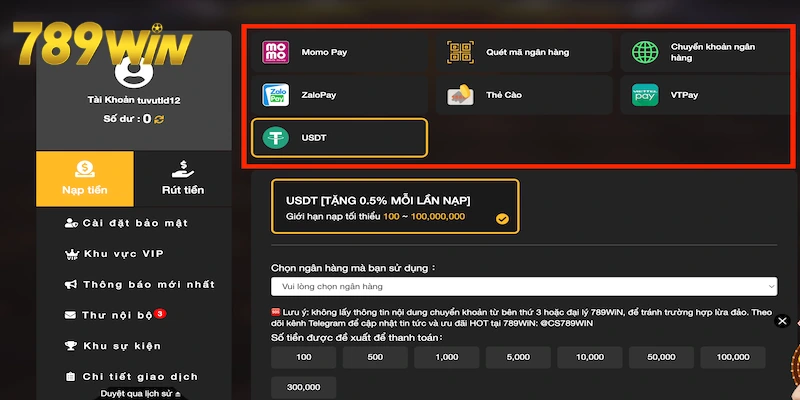The width and height of the screenshot is (800, 400).
Task: Click the Rút tiền hand icon
Action: tap(183, 169)
